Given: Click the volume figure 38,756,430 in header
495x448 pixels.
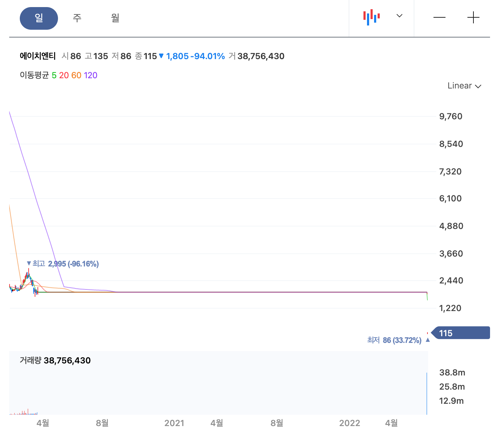Looking at the screenshot, I should point(261,56).
